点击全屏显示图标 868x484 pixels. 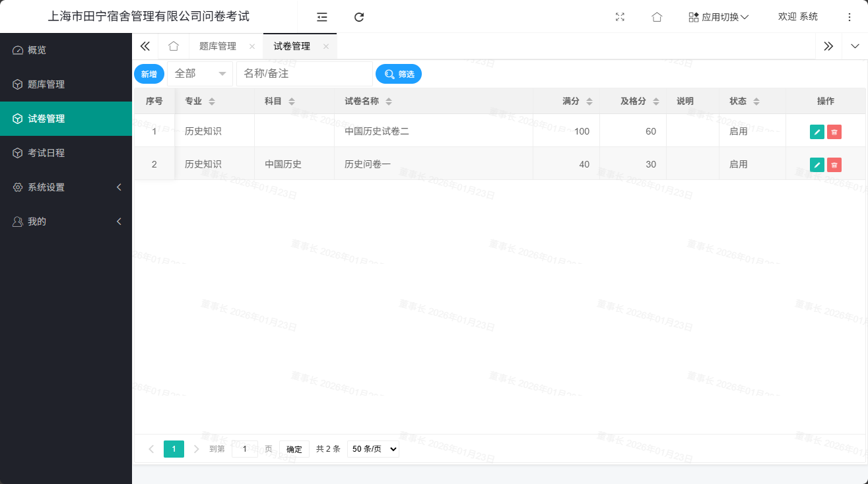(x=620, y=17)
